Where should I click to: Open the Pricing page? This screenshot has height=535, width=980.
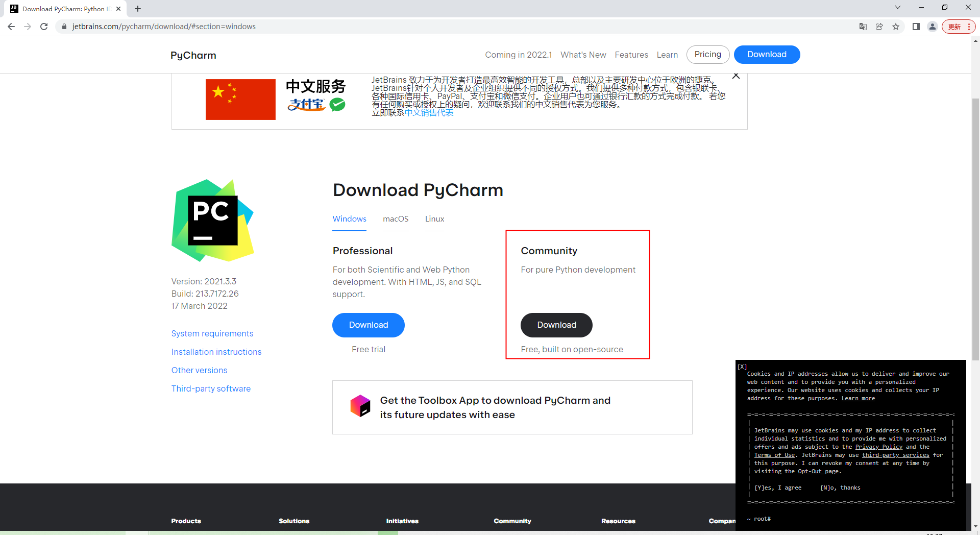click(x=707, y=54)
